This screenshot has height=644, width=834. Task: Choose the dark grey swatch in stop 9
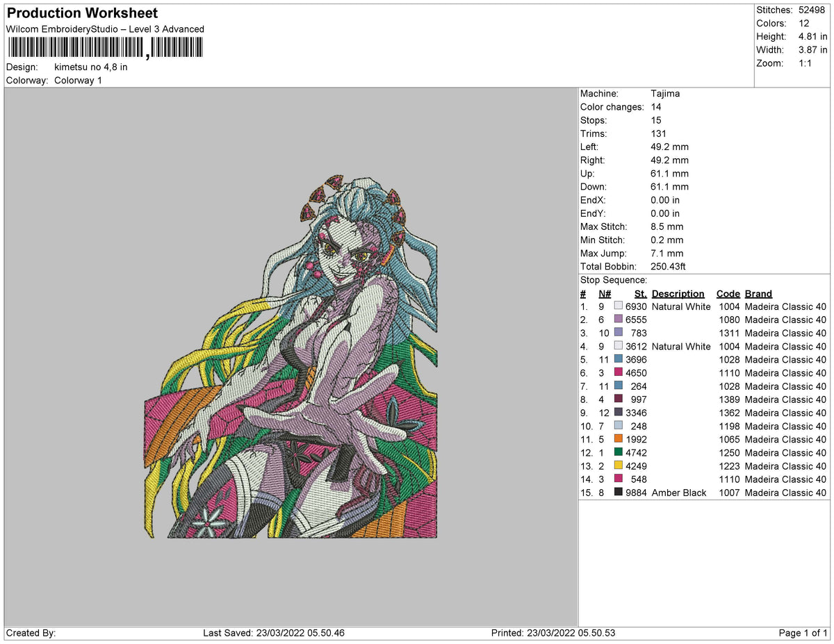[x=619, y=413]
